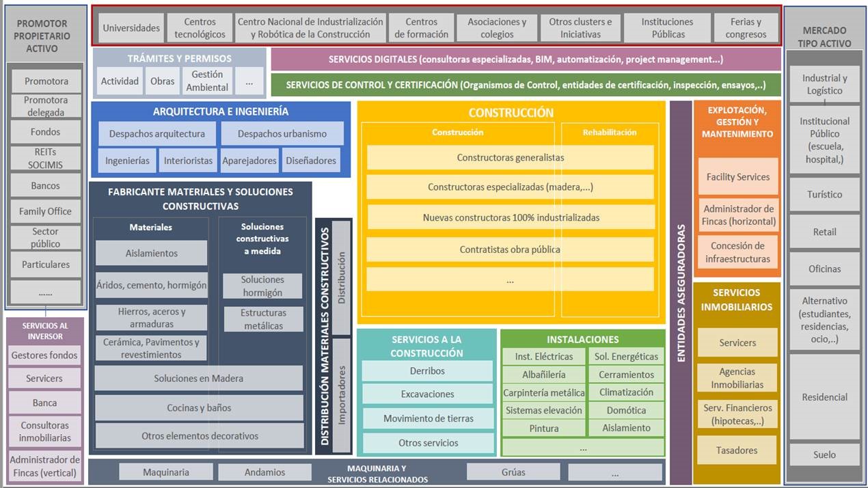Select Gestión Ambiental under Trámites y Permisos
This screenshot has width=868, height=488.
[207, 81]
